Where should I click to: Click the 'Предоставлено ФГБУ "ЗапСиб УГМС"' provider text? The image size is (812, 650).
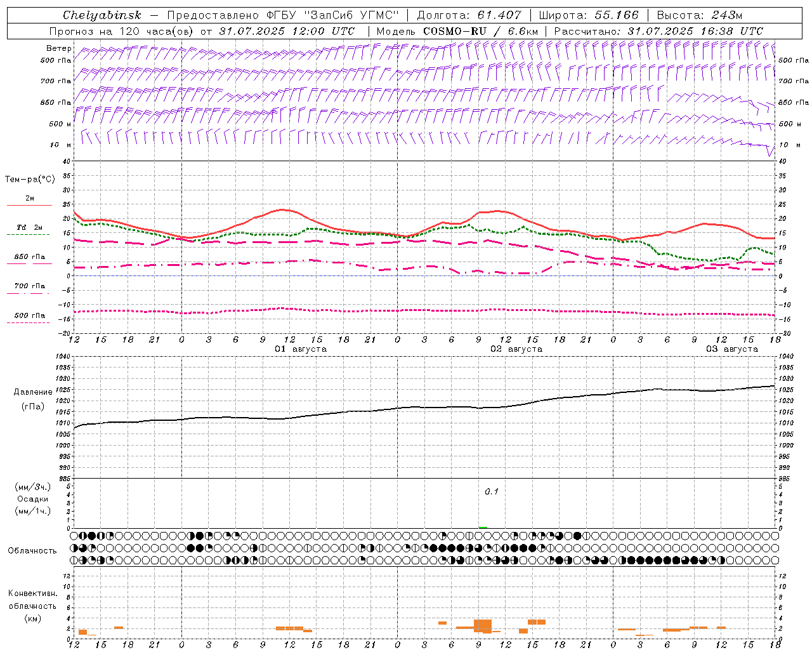[x=283, y=15]
